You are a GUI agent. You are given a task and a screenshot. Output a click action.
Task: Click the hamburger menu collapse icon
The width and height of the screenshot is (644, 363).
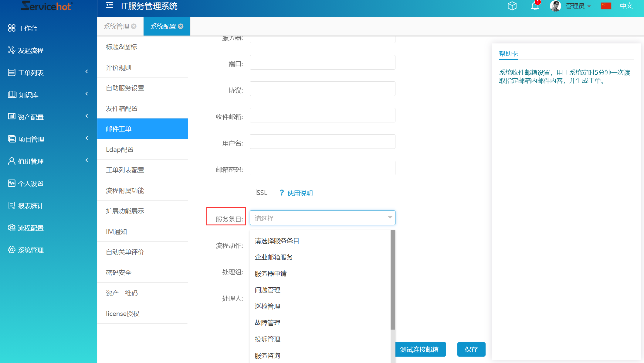pyautogui.click(x=109, y=5)
